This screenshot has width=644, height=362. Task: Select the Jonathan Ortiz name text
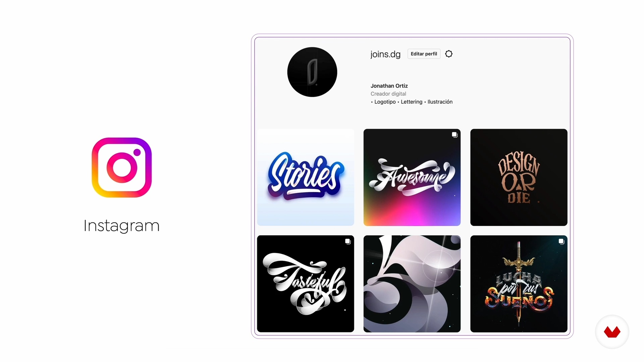click(389, 86)
